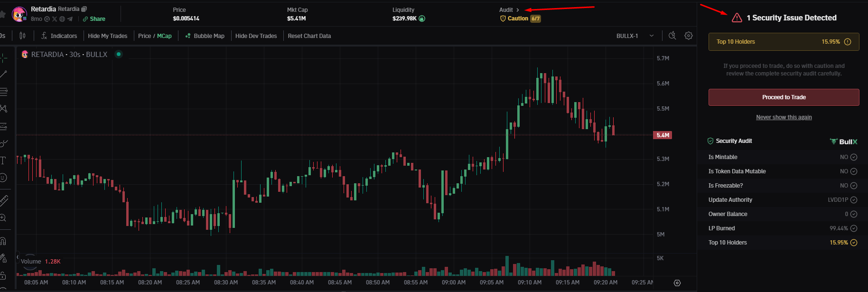Image resolution: width=868 pixels, height=292 pixels.
Task: Copy the Retardia token address
Action: [x=84, y=9]
